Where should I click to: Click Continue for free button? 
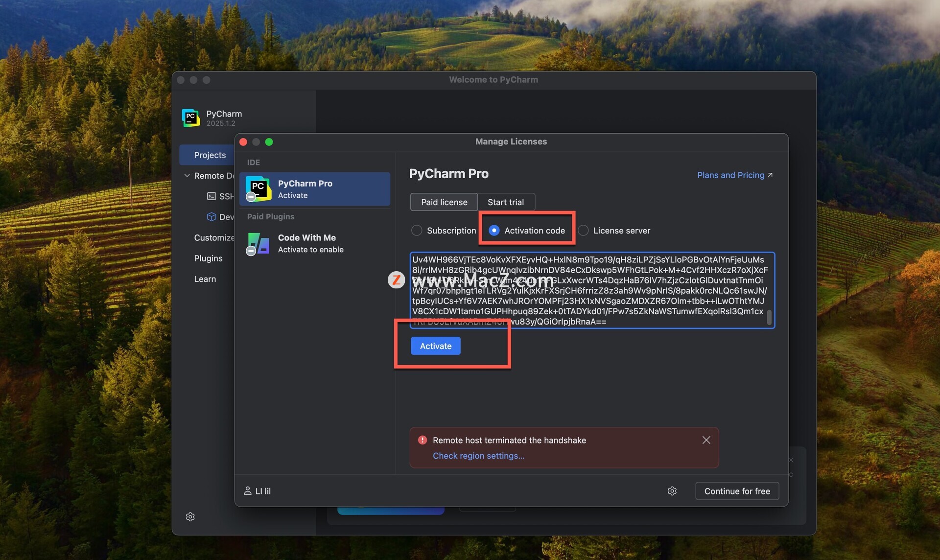pyautogui.click(x=737, y=491)
